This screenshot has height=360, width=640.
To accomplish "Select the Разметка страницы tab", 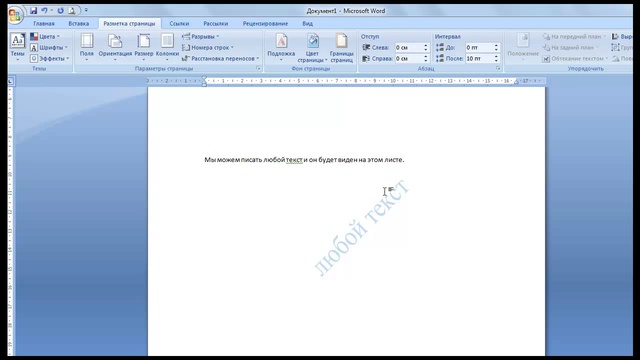I will coord(129,24).
